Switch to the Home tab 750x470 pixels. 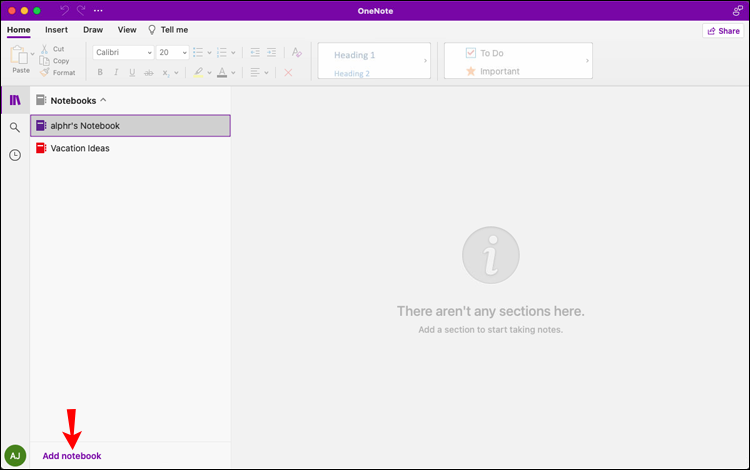click(19, 30)
